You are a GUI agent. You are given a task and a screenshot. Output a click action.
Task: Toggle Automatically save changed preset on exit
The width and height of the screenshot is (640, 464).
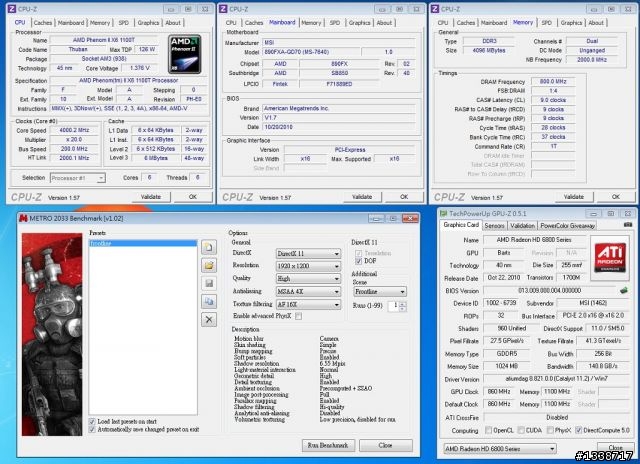[92, 429]
